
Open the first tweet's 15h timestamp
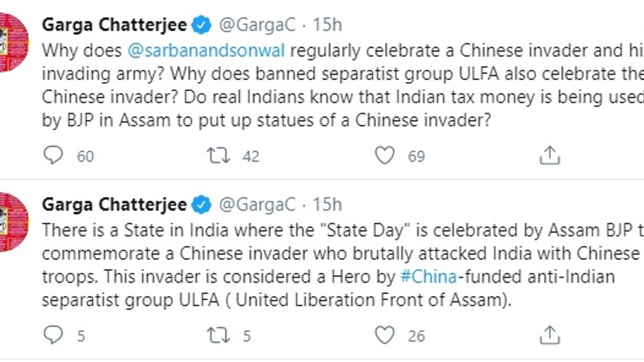click(x=327, y=25)
